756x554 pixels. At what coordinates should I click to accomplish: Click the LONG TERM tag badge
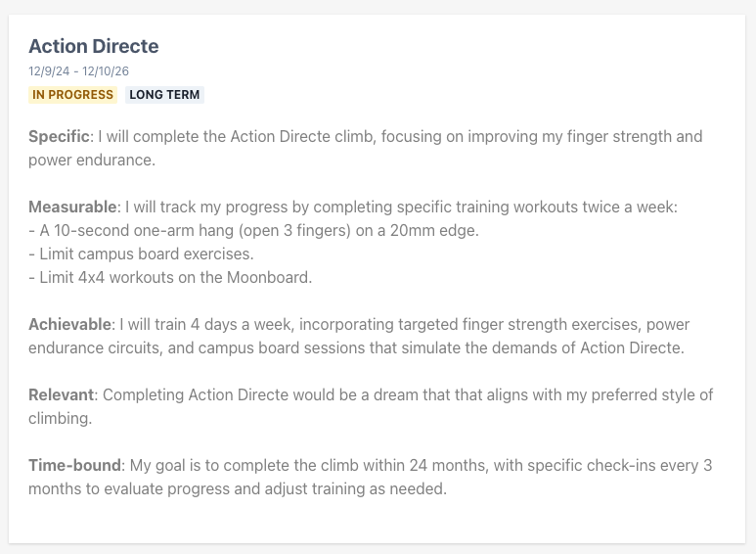coord(164,95)
